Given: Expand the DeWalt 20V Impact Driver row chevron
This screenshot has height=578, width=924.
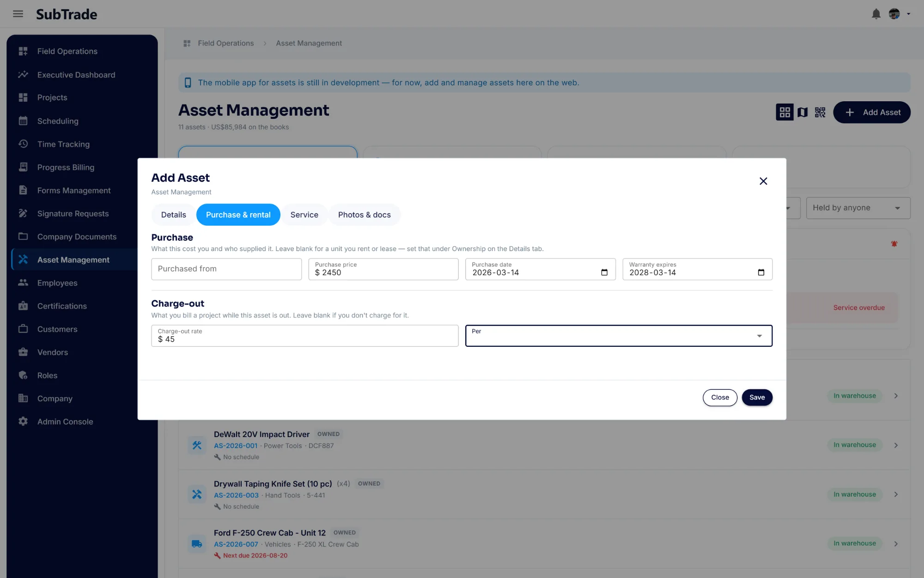Looking at the screenshot, I should pos(896,445).
